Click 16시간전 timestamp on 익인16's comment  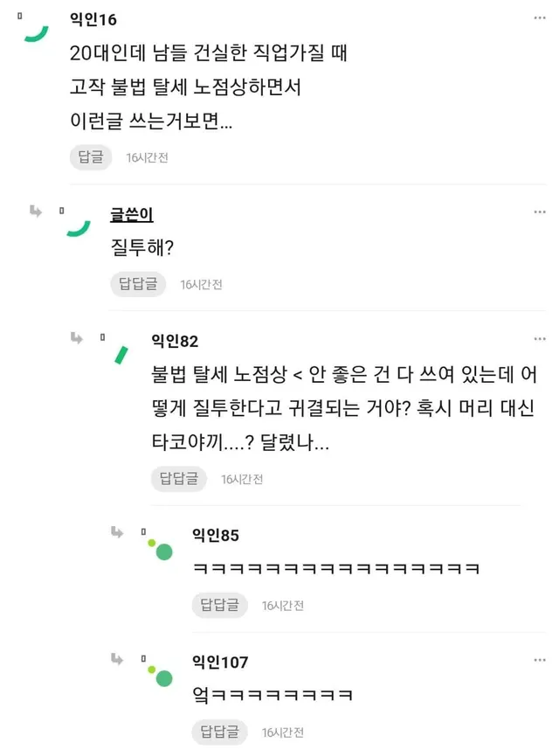[147, 158]
